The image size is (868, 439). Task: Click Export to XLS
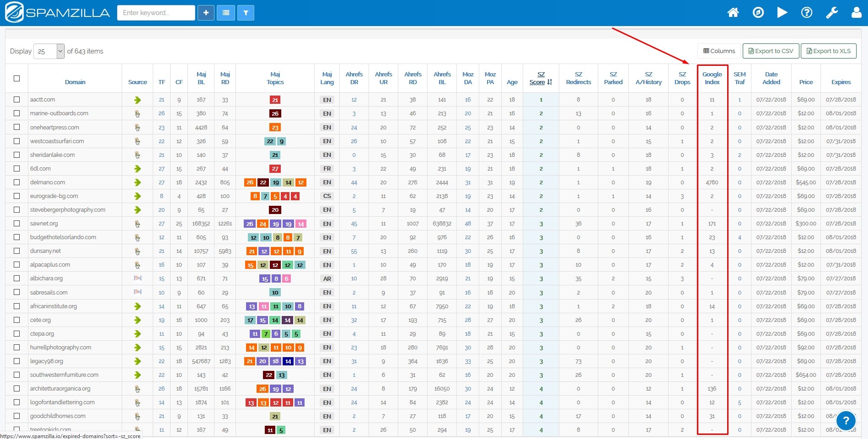pyautogui.click(x=829, y=51)
